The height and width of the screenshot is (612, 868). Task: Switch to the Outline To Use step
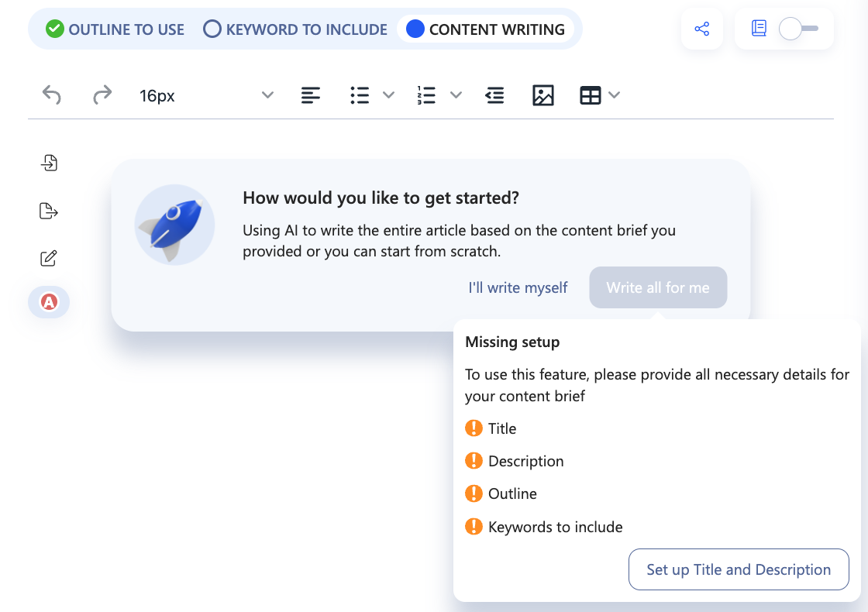(x=115, y=29)
